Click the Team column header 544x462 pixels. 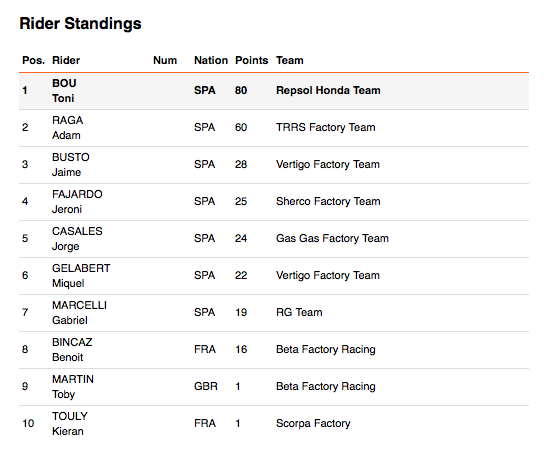coord(290,60)
